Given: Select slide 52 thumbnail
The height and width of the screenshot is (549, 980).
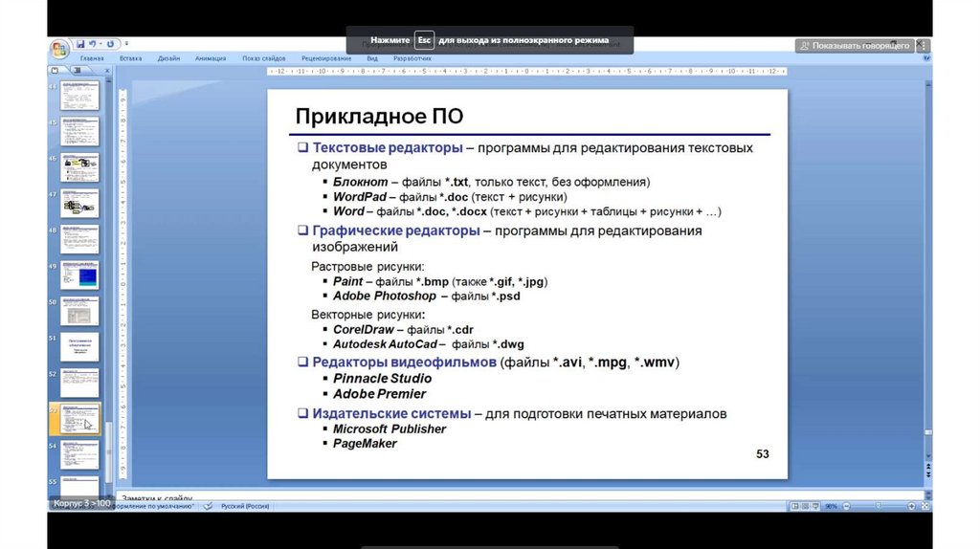Looking at the screenshot, I should tap(79, 383).
